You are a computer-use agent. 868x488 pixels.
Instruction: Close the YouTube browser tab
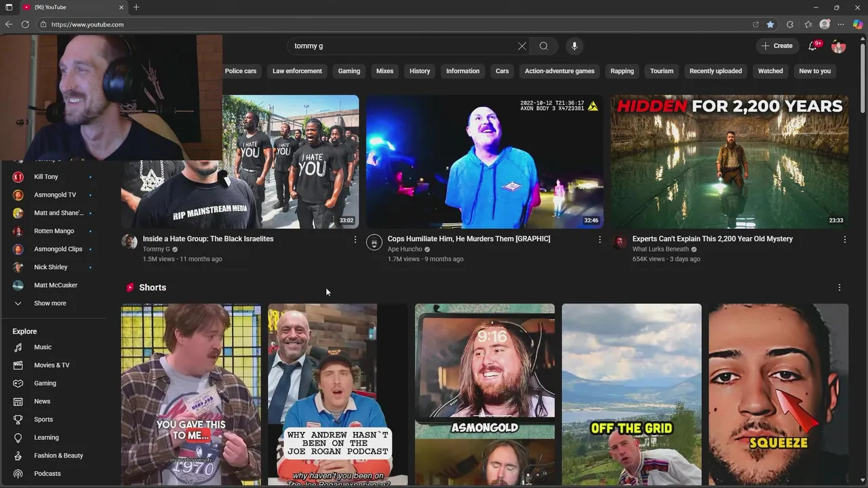121,7
